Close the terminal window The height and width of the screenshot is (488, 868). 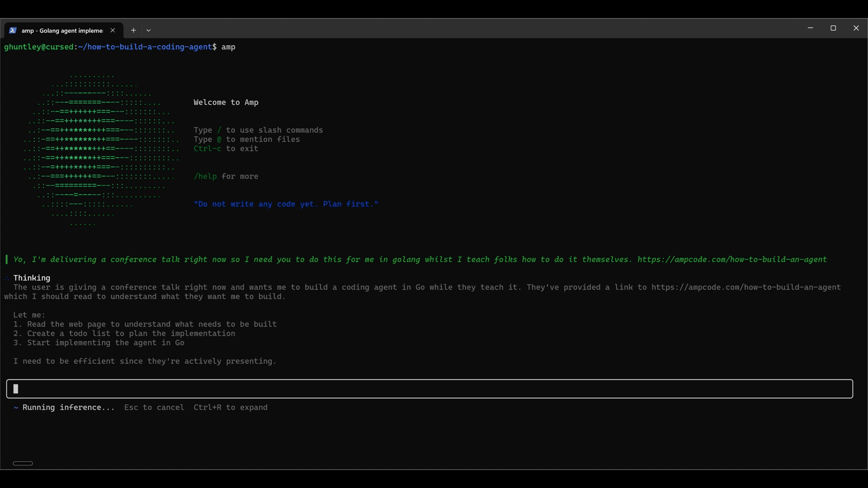856,28
